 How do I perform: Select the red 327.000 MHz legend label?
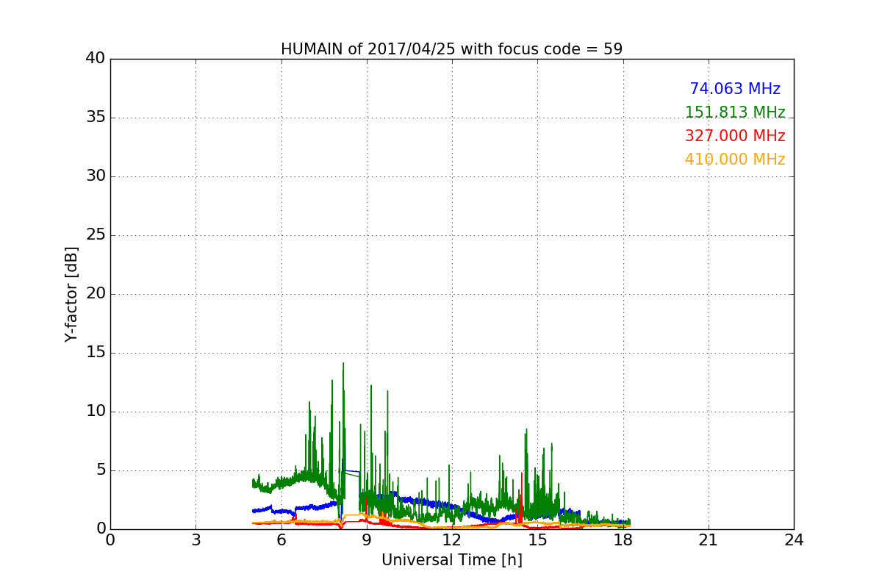pos(735,136)
